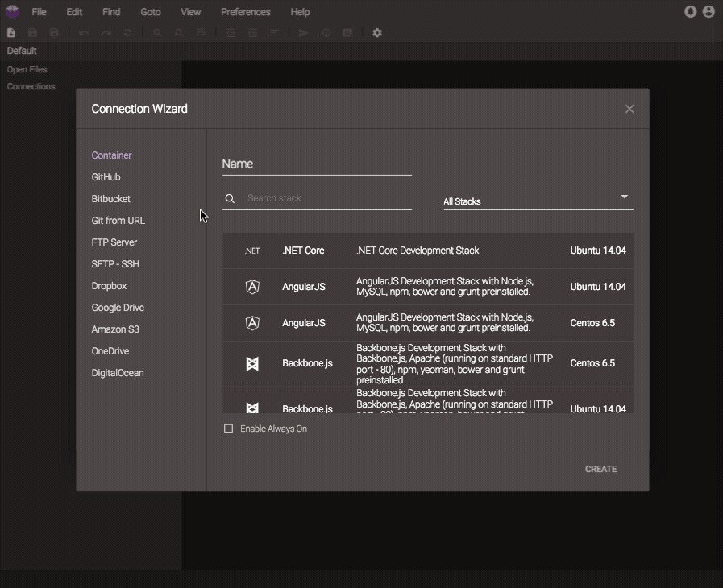This screenshot has height=588, width=723.
Task: Open the Preferences menu
Action: click(245, 12)
